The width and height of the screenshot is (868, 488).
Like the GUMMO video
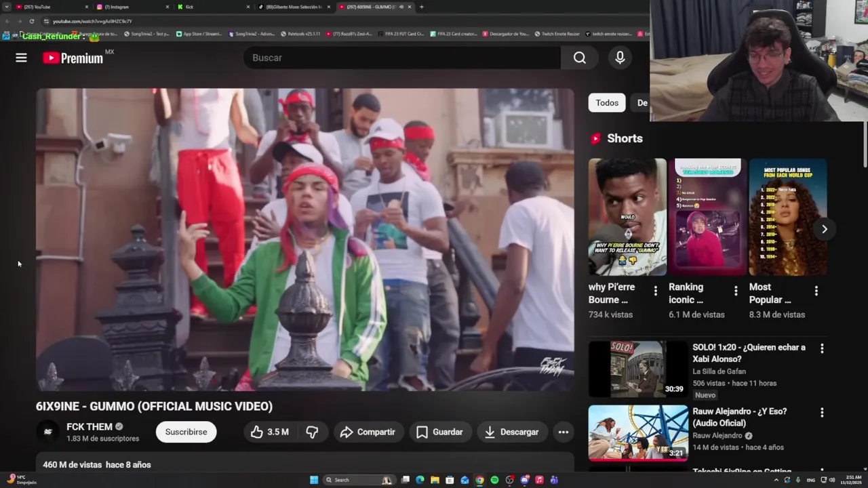click(x=270, y=432)
